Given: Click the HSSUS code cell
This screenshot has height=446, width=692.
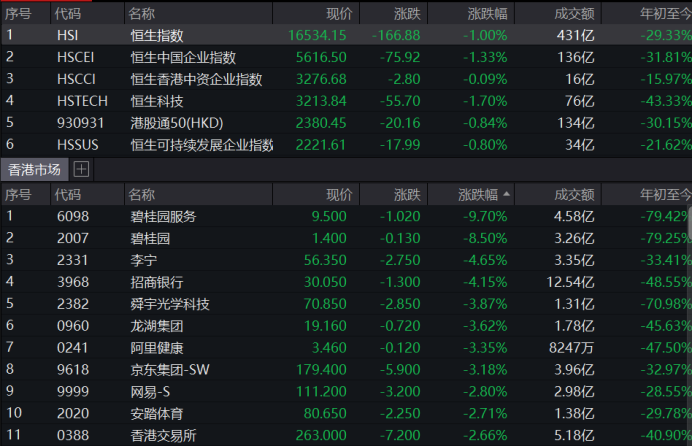Looking at the screenshot, I should tap(78, 145).
